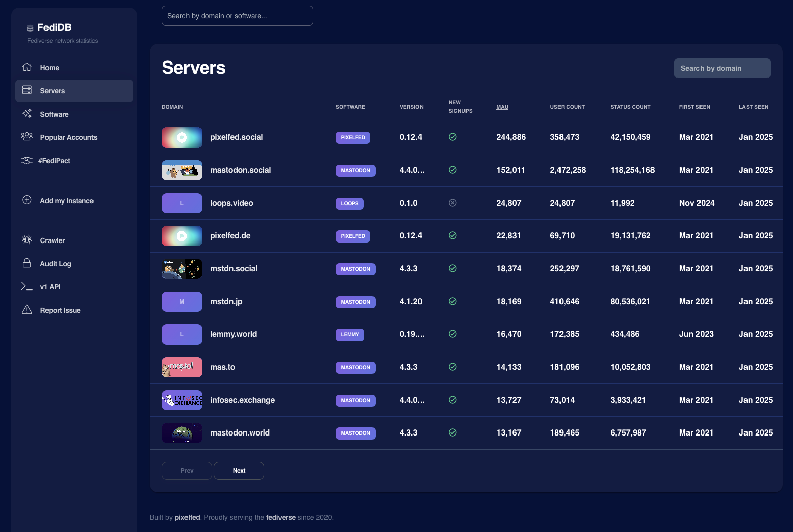Click the loops.video L placeholder thumbnail
Screen dimensions: 793x532
(182, 203)
